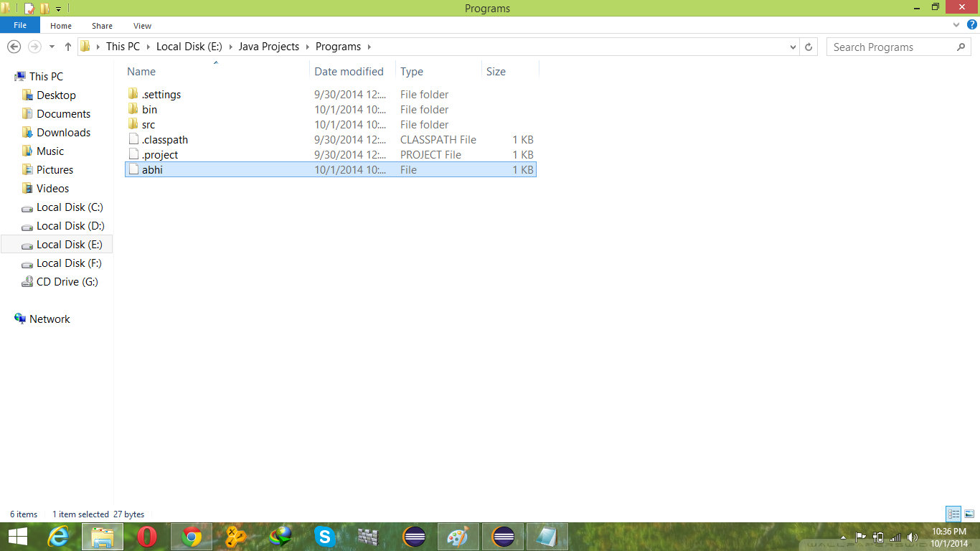Open Google Chrome from the taskbar
980x551 pixels.
192,536
